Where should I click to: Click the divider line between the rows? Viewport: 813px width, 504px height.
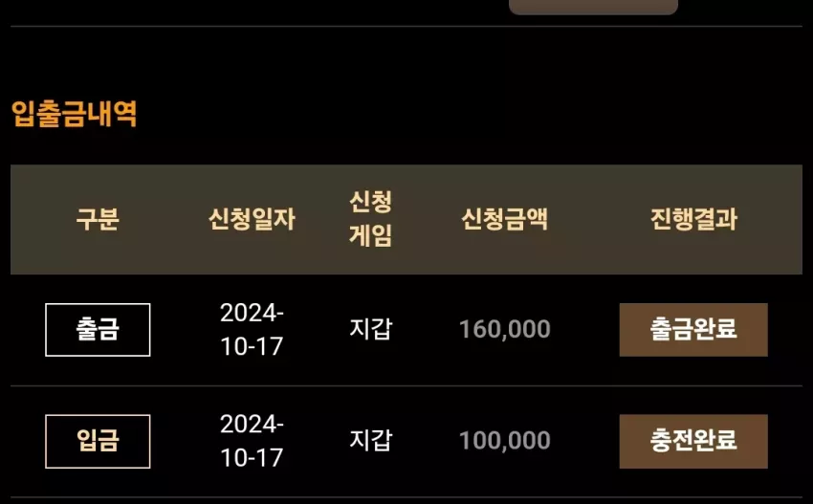click(406, 385)
